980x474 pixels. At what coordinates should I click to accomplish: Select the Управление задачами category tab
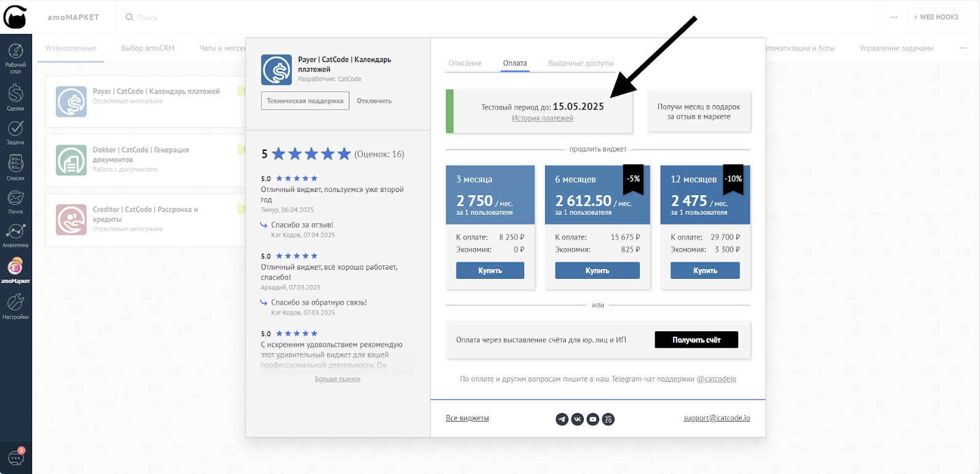(x=896, y=48)
